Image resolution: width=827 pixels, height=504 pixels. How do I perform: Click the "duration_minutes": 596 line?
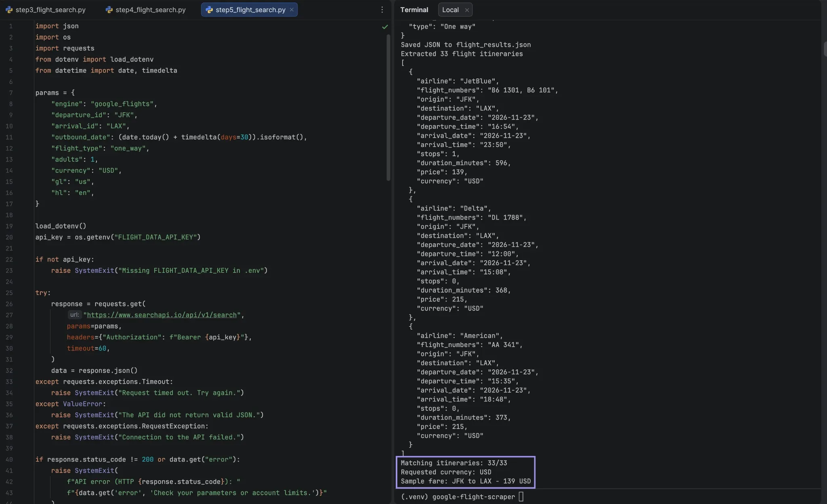point(464,163)
